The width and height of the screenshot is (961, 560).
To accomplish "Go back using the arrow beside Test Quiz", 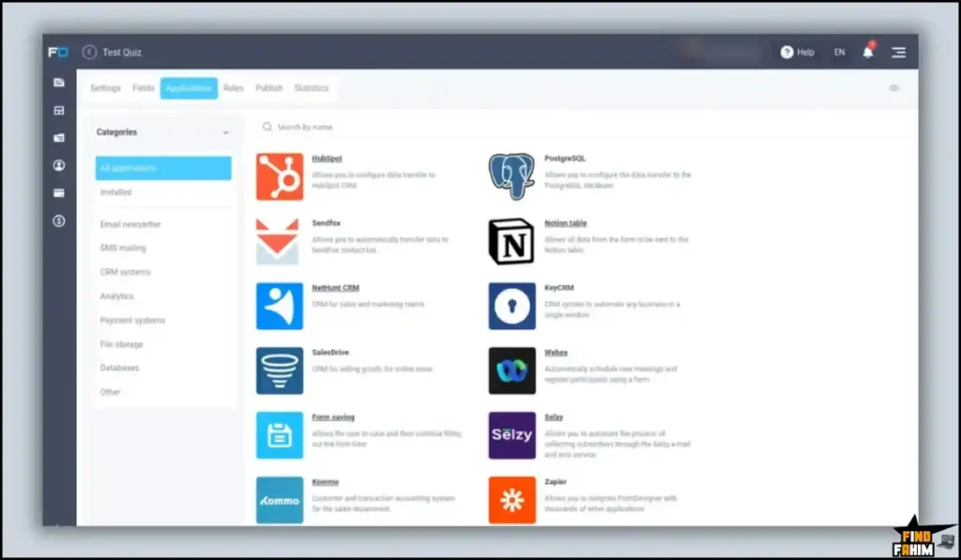I will click(x=90, y=53).
